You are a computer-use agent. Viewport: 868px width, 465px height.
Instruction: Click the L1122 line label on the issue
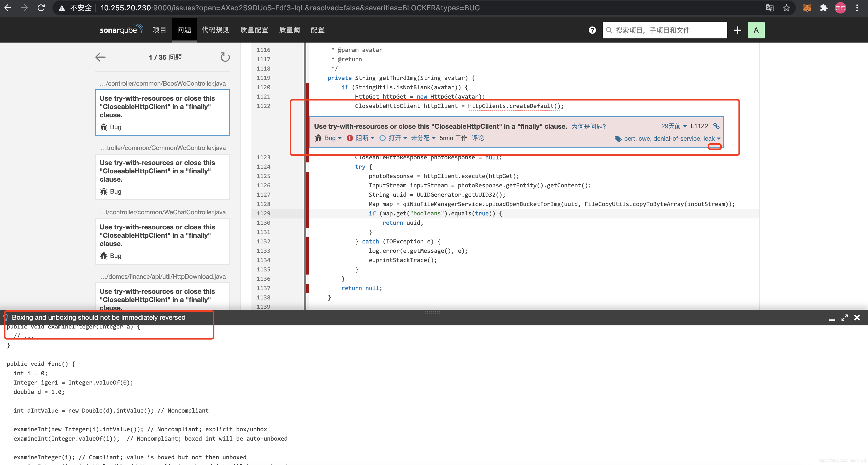coord(699,126)
